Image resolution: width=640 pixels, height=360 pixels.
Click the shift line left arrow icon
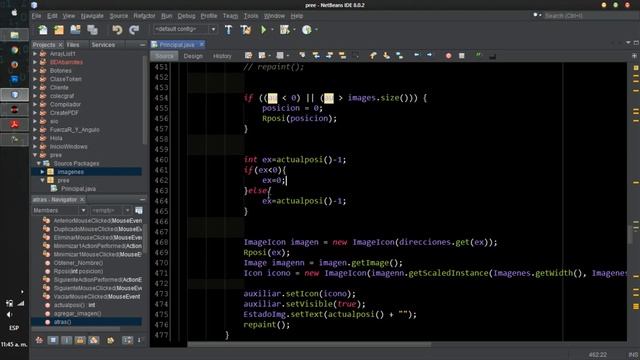[x=416, y=55]
